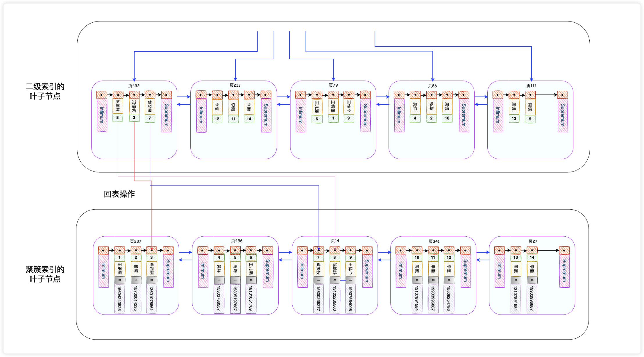
Task: Click phone number 15508254786 in page 341
Action: point(449,299)
